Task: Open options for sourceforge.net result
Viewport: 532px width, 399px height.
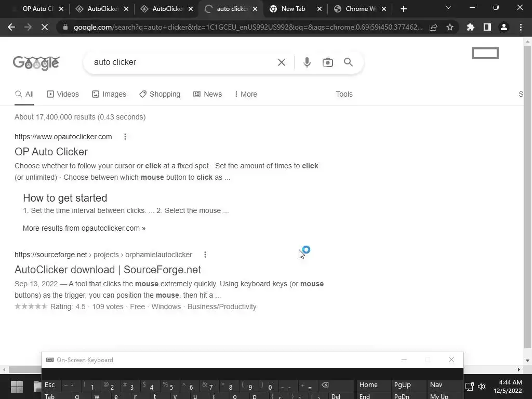Action: click(x=205, y=255)
